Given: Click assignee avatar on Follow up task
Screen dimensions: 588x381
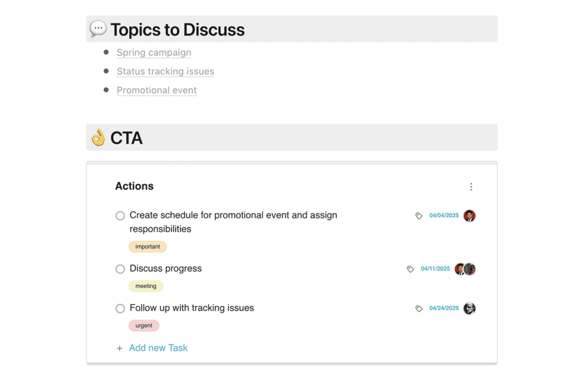Looking at the screenshot, I should click(x=469, y=309).
